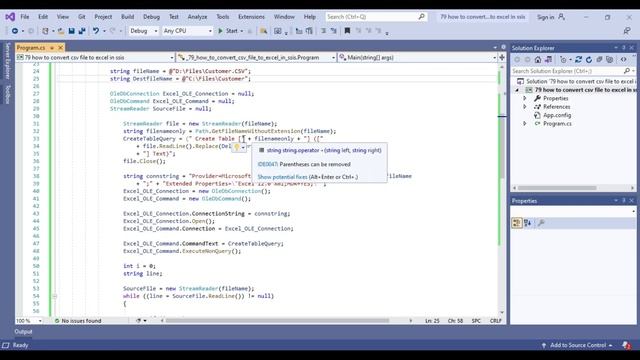Click the Find in Files icon
This screenshot has height=360, width=640.
pyautogui.click(x=264, y=31)
